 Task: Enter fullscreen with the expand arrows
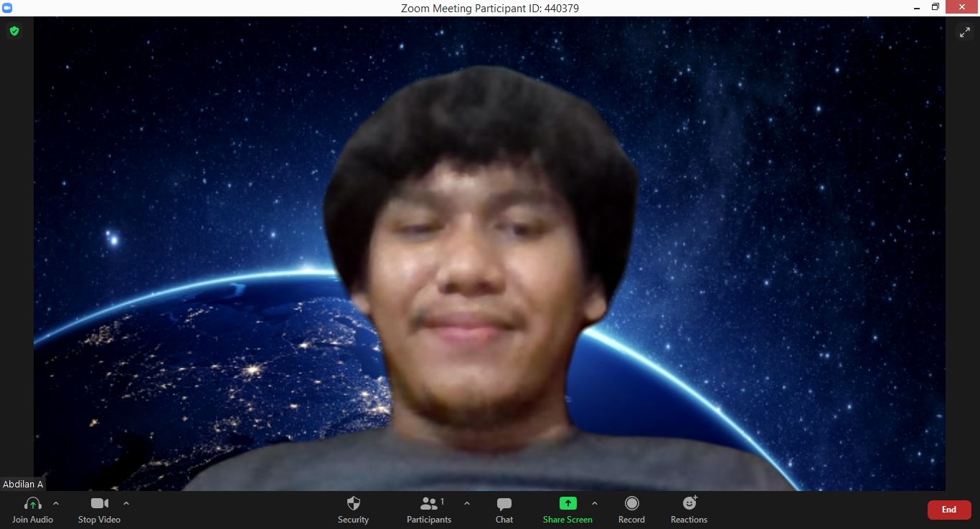965,32
